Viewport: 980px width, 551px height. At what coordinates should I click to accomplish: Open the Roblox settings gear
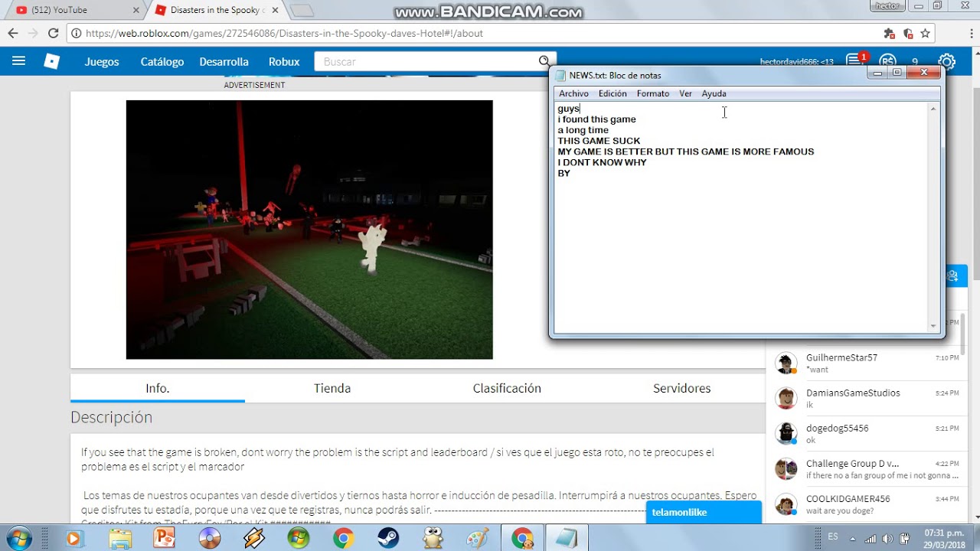coord(947,61)
